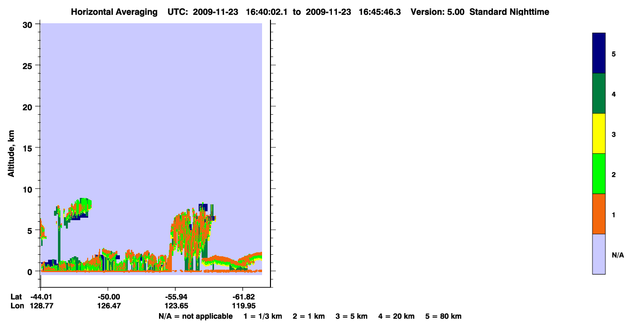Image resolution: width=644 pixels, height=330 pixels.
Task: Click the '1 = 1/3 km' legend text
Action: pos(264,316)
